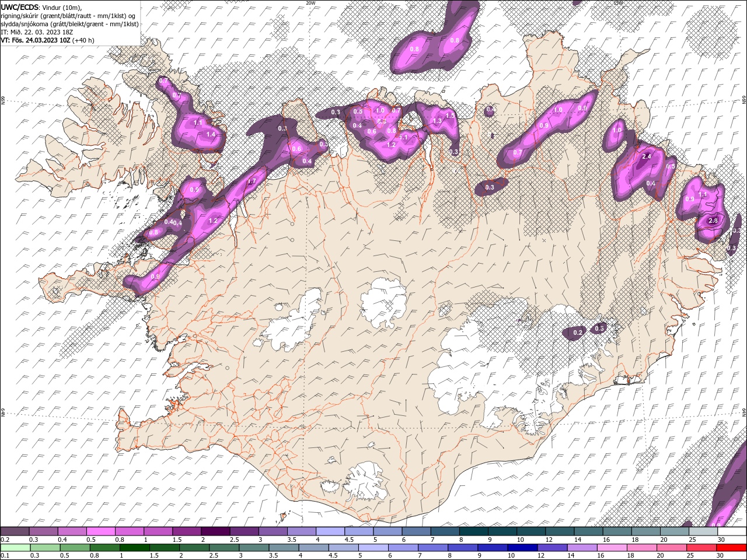The height and width of the screenshot is (560, 747).
Task: Click the bottom-row legend swatch labeled 2.5
Action: pos(224,548)
